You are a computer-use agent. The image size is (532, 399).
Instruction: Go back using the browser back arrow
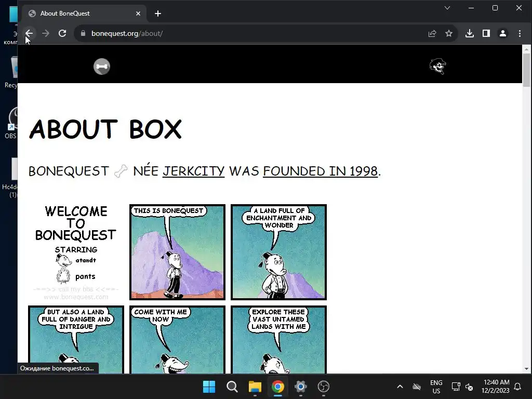(x=29, y=33)
